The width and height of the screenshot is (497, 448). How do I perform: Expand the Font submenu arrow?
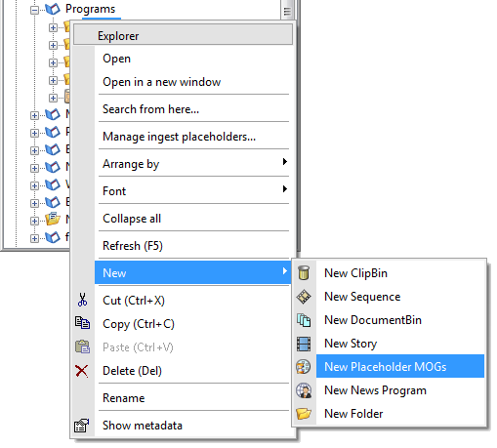point(285,189)
